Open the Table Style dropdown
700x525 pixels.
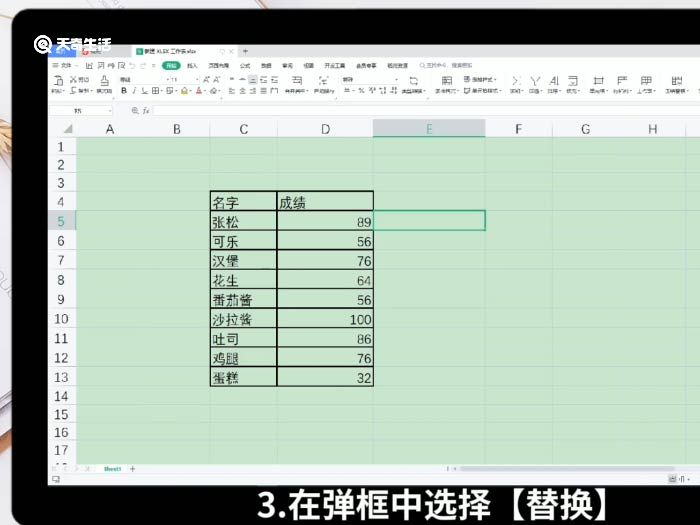480,79
